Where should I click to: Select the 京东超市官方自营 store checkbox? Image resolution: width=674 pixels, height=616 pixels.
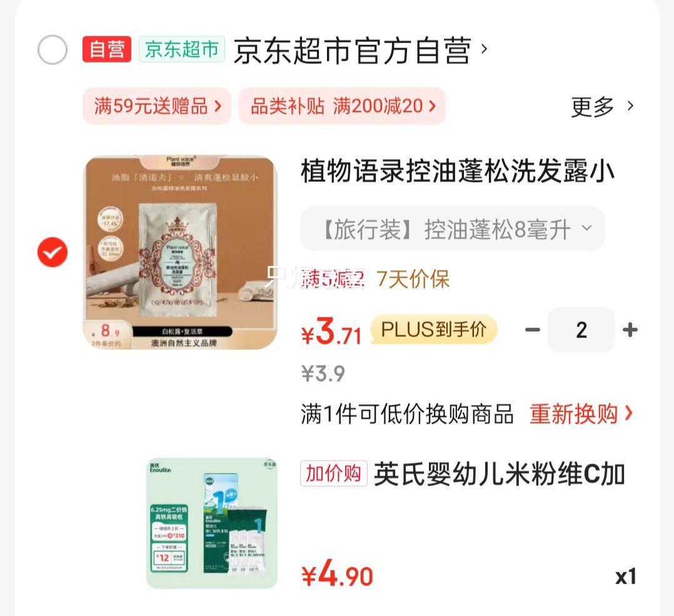pos(53,50)
